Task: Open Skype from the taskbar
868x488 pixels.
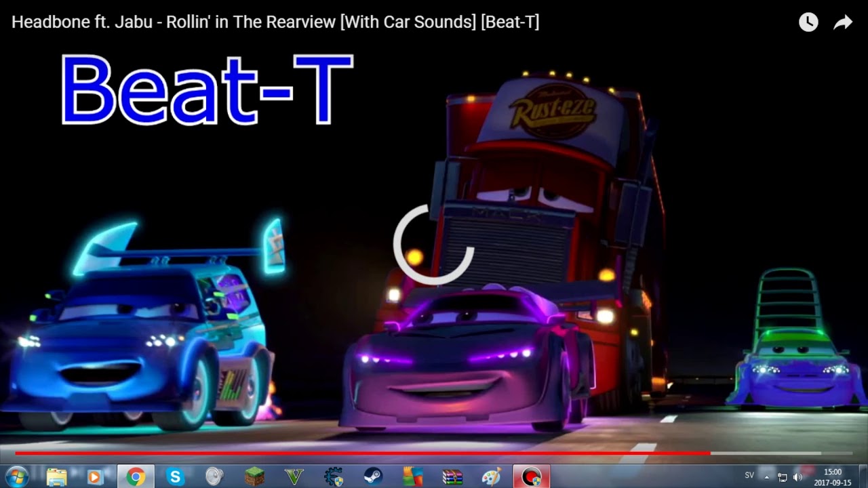Action: click(176, 477)
